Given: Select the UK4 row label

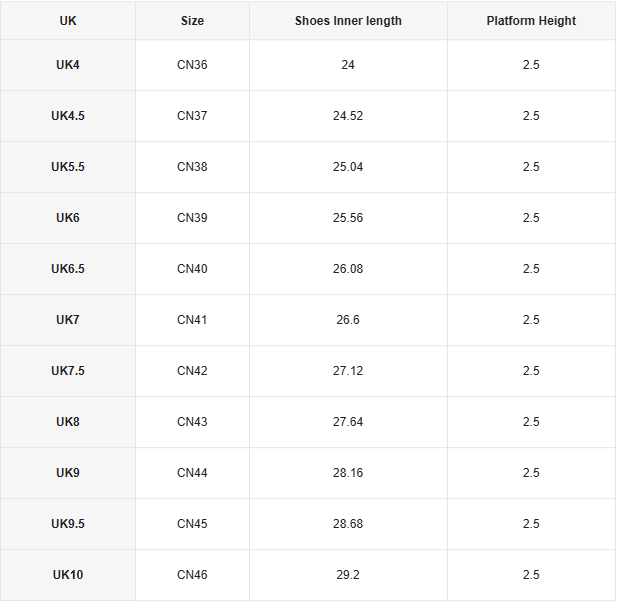Looking at the screenshot, I should [68, 65].
